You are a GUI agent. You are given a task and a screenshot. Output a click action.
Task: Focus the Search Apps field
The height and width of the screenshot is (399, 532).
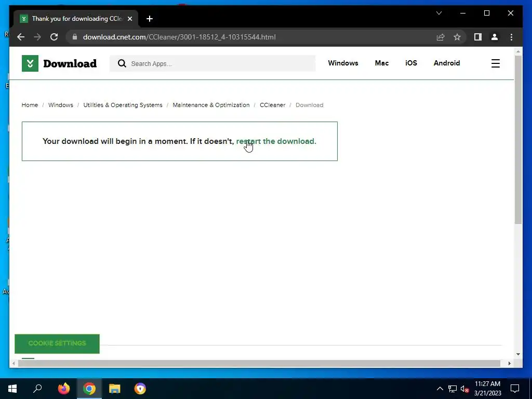(x=212, y=63)
